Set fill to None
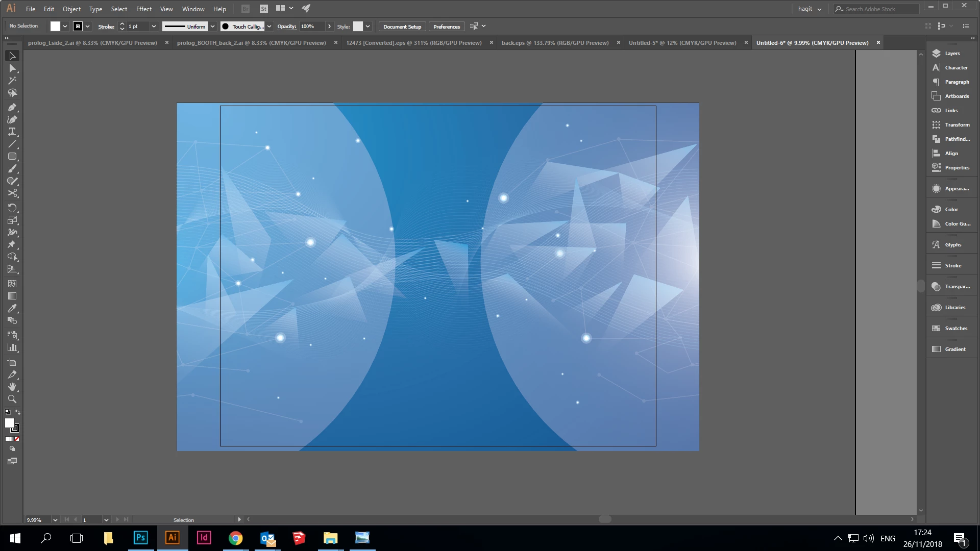This screenshot has width=980, height=551. (17, 439)
